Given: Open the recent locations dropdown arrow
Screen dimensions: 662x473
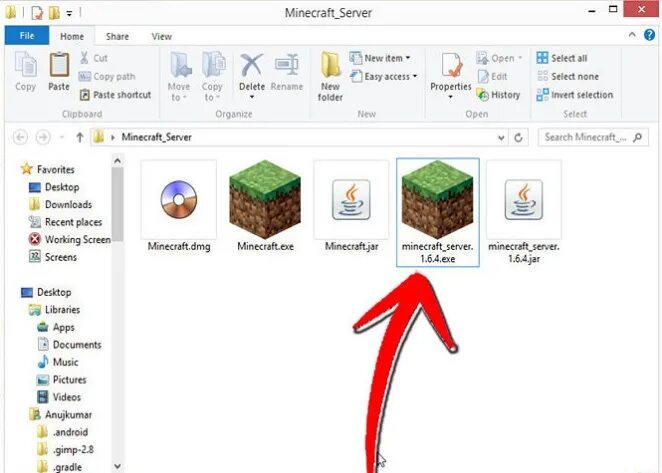Looking at the screenshot, I should pos(62,137).
